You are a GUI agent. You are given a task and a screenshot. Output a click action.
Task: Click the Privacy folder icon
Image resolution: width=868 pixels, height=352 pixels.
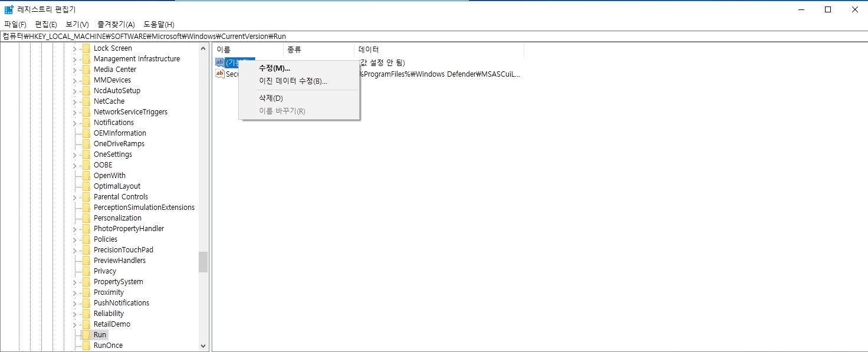86,271
